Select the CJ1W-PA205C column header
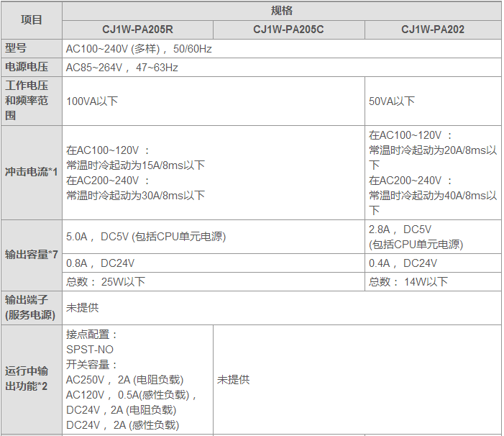Image resolution: width=504 pixels, height=436 pixels. tap(288, 29)
